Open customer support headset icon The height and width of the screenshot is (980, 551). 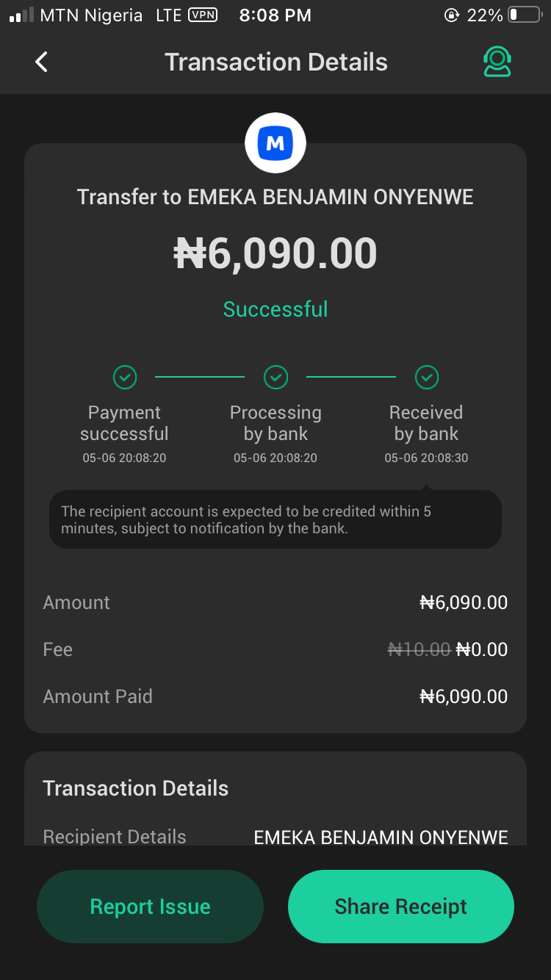click(497, 62)
